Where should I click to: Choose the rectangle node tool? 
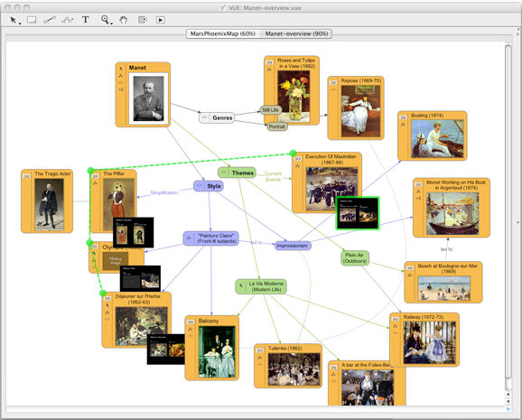point(32,20)
